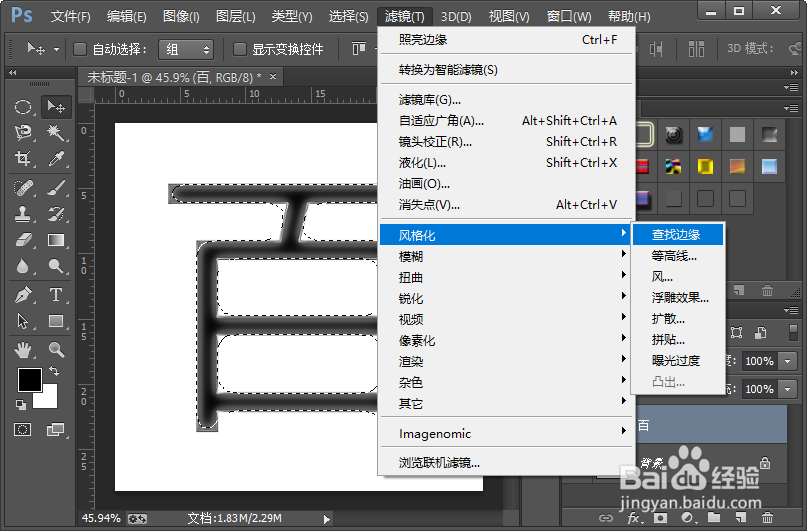Click the link layers icon
Image resolution: width=807 pixels, height=531 pixels.
coord(606,518)
